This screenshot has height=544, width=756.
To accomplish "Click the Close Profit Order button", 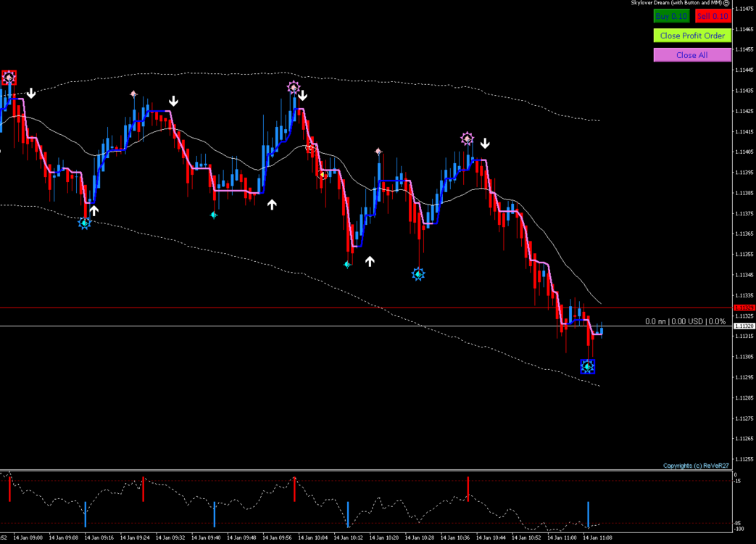I will (692, 36).
